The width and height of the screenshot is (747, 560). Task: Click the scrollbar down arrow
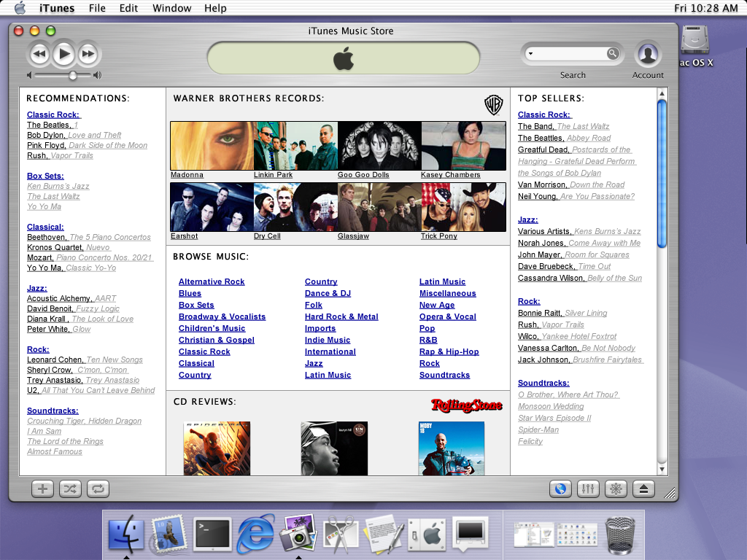662,469
